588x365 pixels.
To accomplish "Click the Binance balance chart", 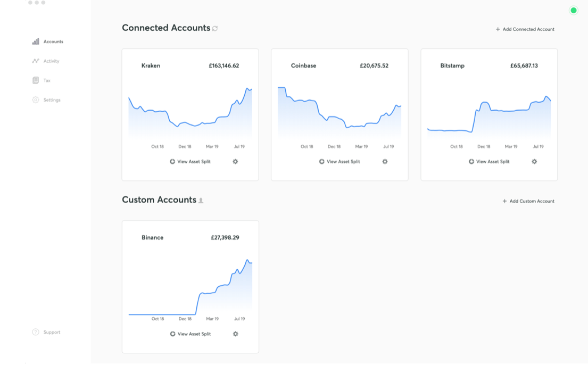I will (190, 287).
